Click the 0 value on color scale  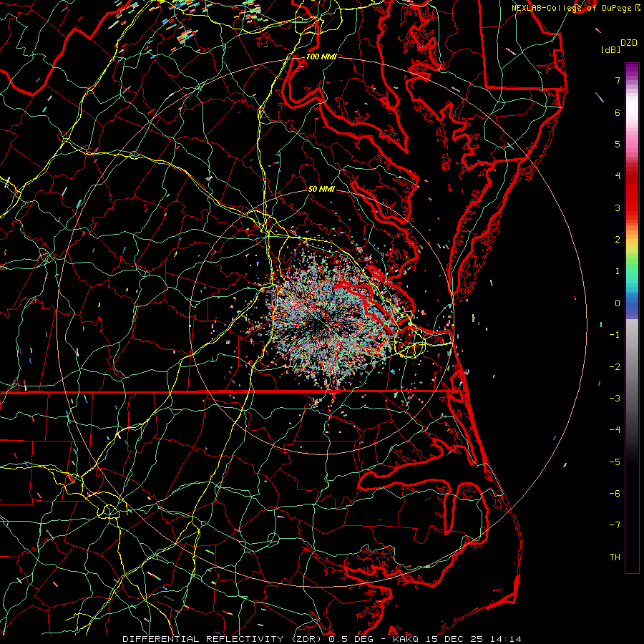618,303
